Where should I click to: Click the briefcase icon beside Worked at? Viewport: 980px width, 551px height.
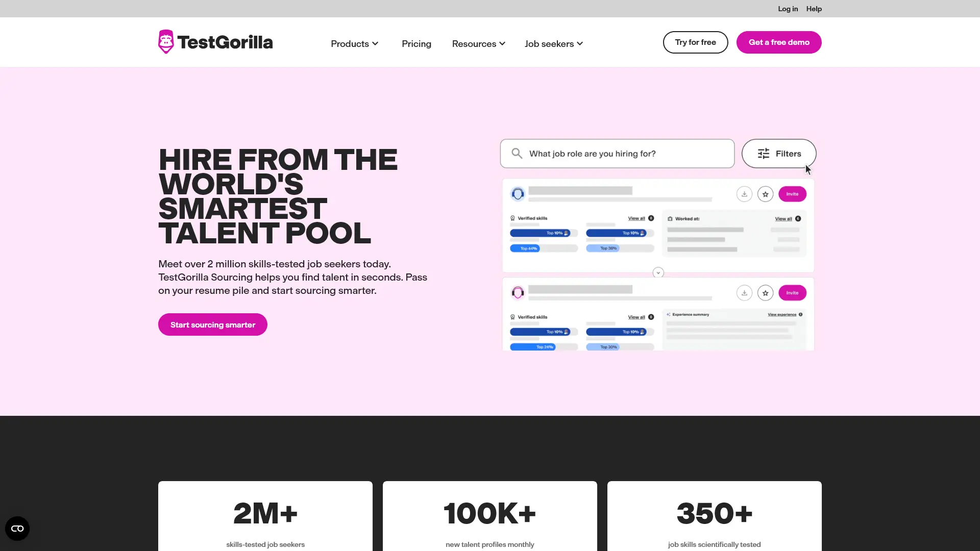669,218
